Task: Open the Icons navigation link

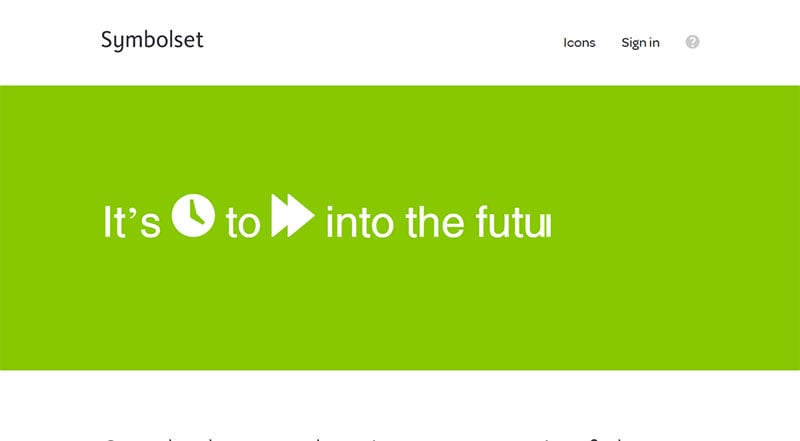Action: point(579,42)
